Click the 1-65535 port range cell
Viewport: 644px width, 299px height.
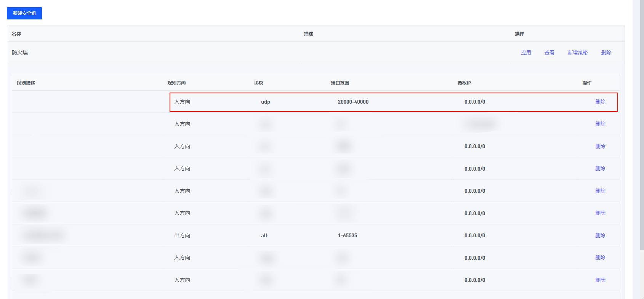pyautogui.click(x=347, y=235)
